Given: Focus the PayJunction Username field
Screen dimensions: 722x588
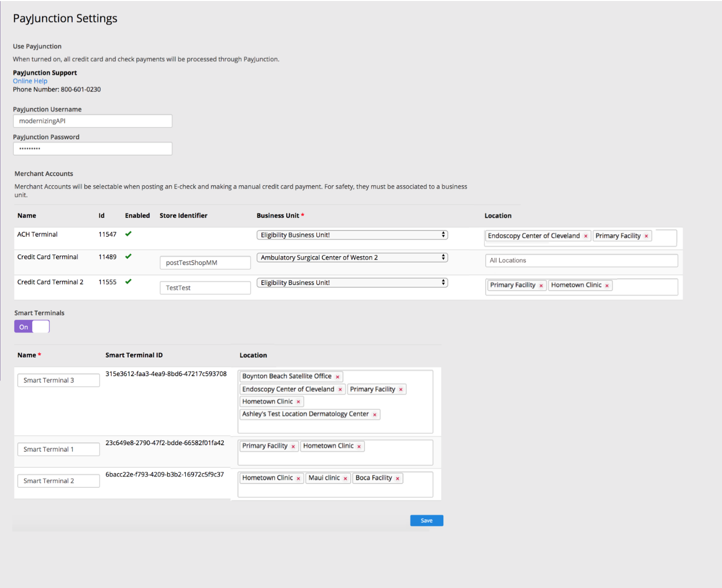Looking at the screenshot, I should tap(92, 121).
